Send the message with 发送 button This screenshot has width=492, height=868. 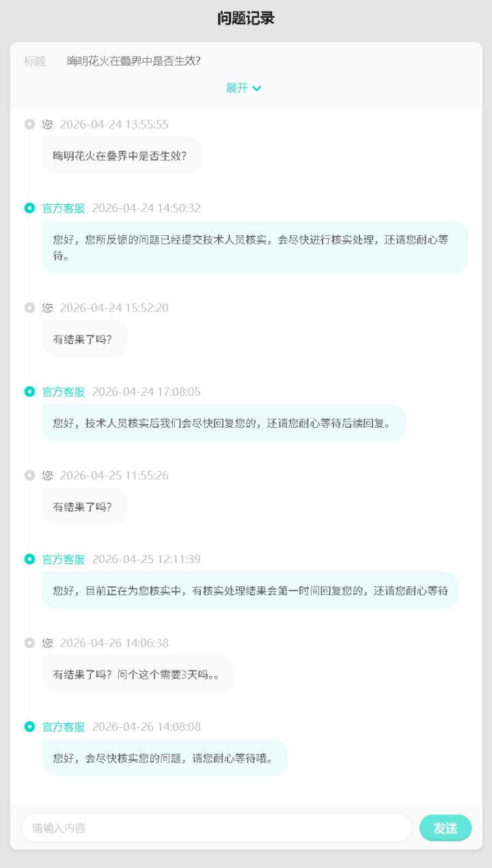pos(446,828)
